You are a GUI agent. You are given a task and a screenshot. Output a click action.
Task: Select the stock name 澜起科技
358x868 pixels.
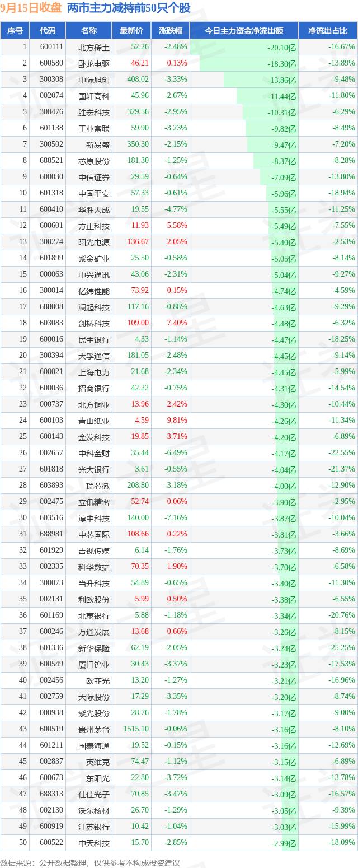[x=94, y=307]
